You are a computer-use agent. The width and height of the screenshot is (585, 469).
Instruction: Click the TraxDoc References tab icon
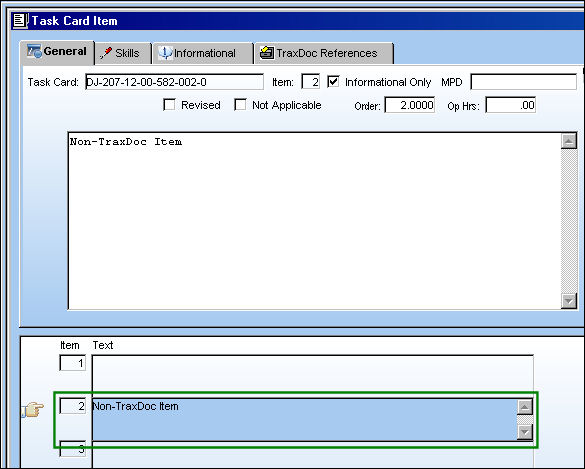pos(267,53)
